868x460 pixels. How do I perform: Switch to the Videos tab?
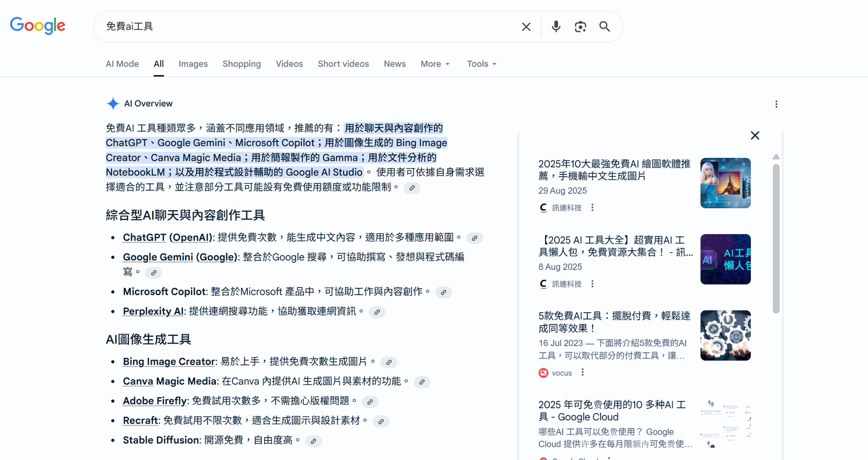[x=289, y=64]
